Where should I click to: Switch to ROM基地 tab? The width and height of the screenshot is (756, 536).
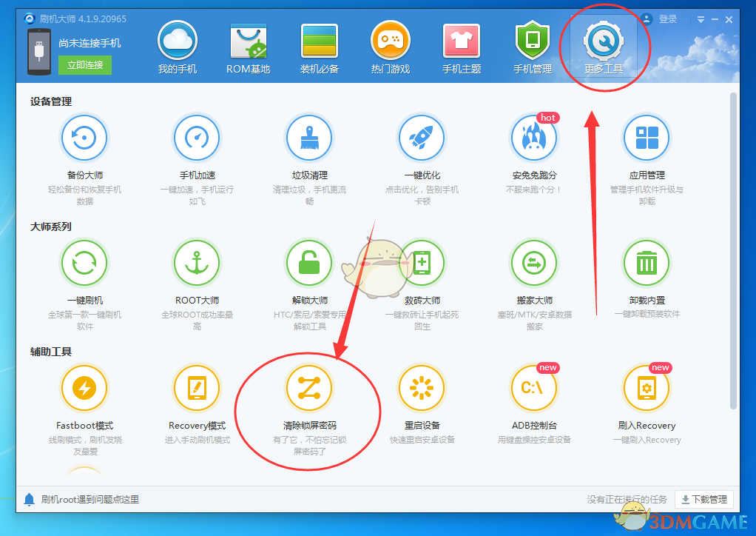[x=249, y=47]
